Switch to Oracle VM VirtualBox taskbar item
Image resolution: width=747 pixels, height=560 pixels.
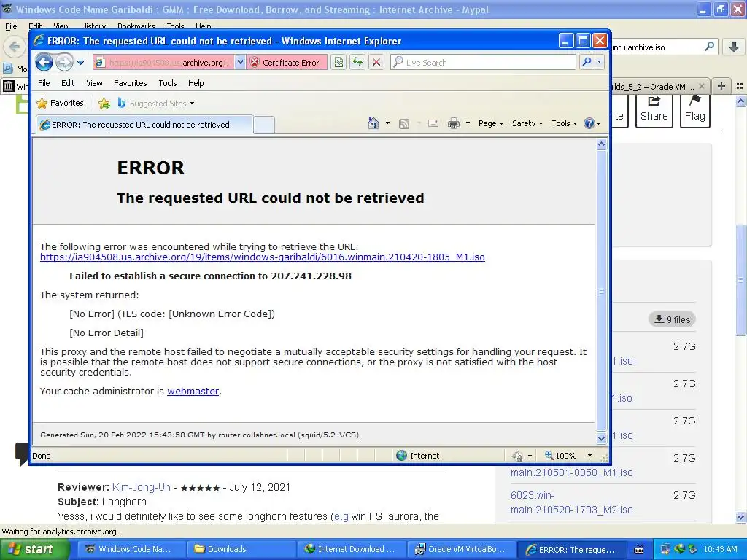(x=462, y=550)
